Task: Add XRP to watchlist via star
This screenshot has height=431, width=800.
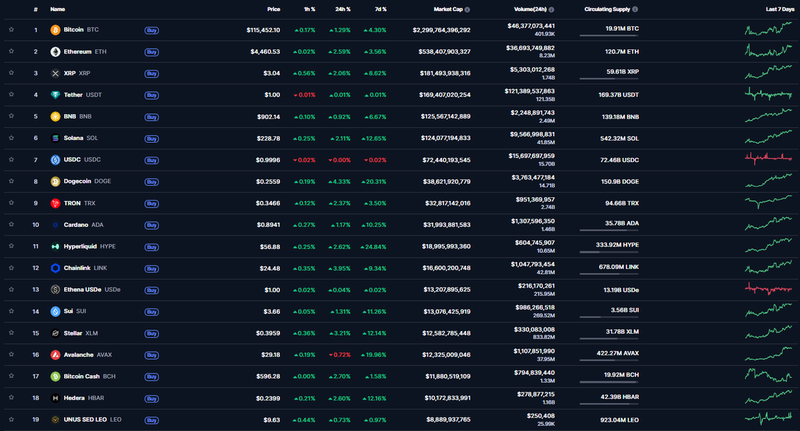Action: click(x=11, y=73)
